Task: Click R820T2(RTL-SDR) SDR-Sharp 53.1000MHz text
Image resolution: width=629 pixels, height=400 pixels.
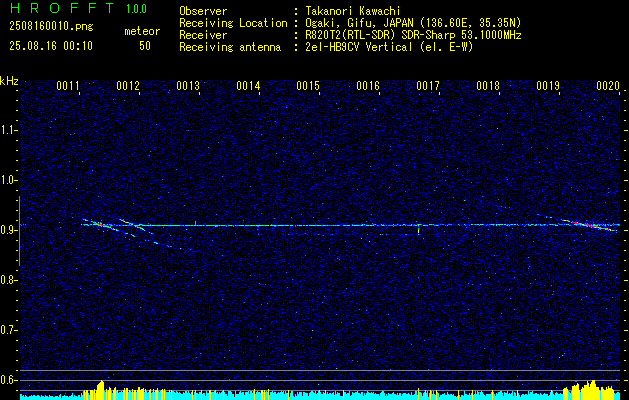Action: pyautogui.click(x=413, y=35)
